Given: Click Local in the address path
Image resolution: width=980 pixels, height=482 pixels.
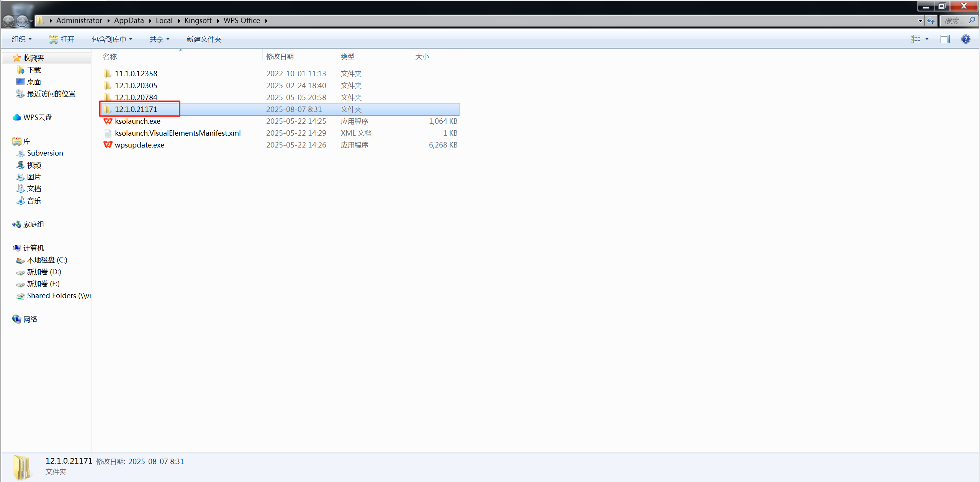Looking at the screenshot, I should [164, 21].
